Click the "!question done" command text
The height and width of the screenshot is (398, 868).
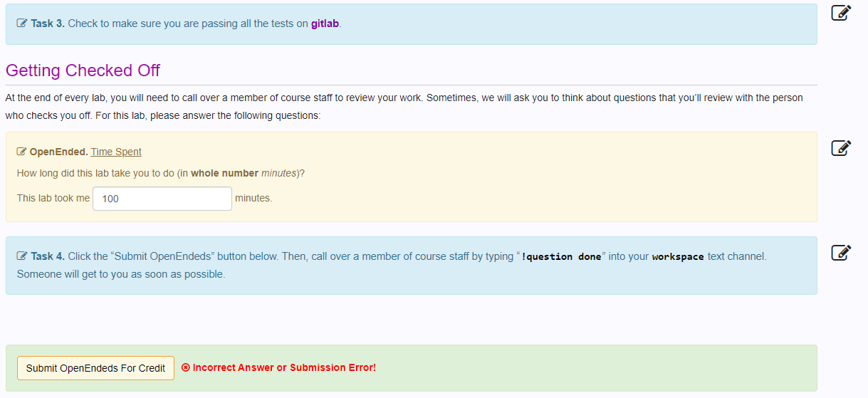pyautogui.click(x=561, y=256)
